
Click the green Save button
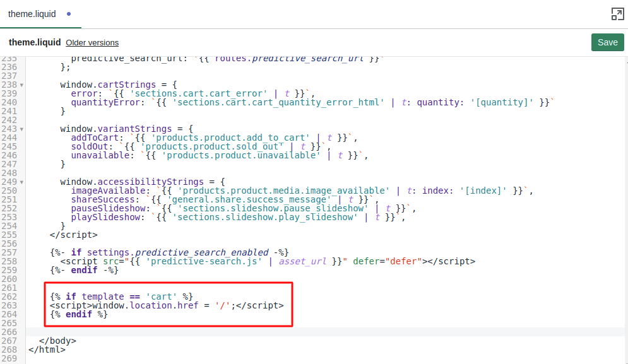coord(608,42)
